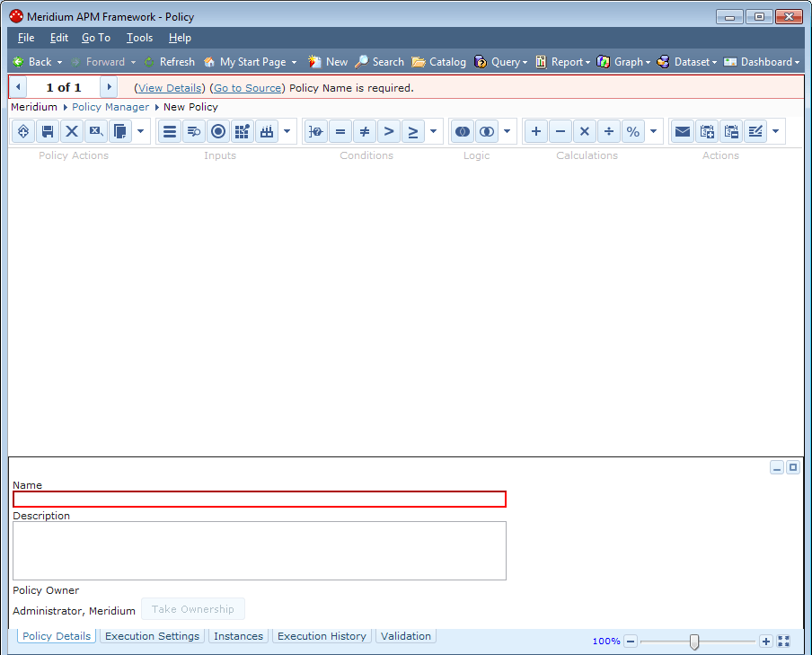The width and height of the screenshot is (812, 655).
Task: Switch to the Validation tab
Action: pos(406,636)
